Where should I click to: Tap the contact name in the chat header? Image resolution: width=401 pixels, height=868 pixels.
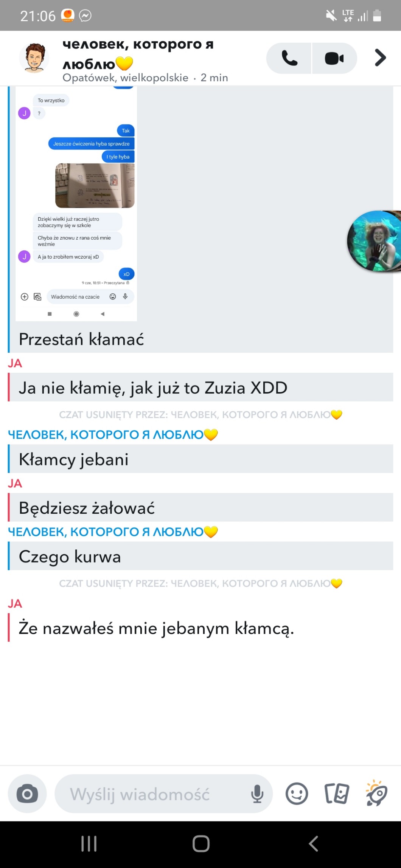[x=138, y=54]
